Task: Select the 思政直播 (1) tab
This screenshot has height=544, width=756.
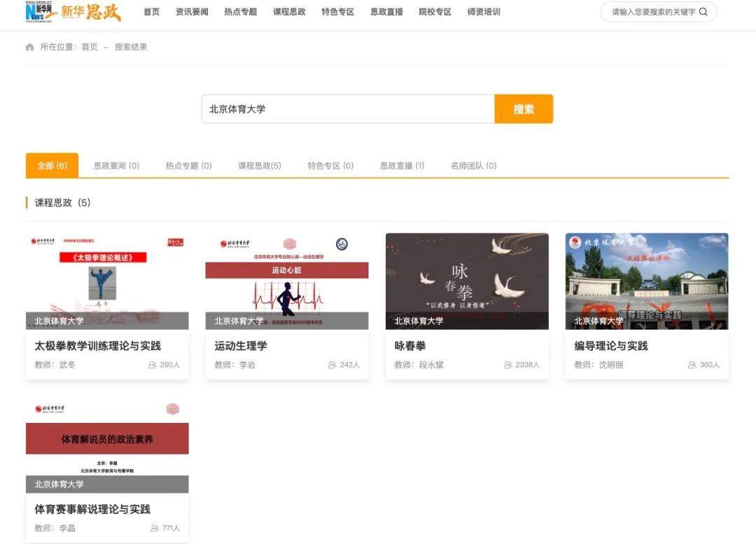Action: click(401, 165)
